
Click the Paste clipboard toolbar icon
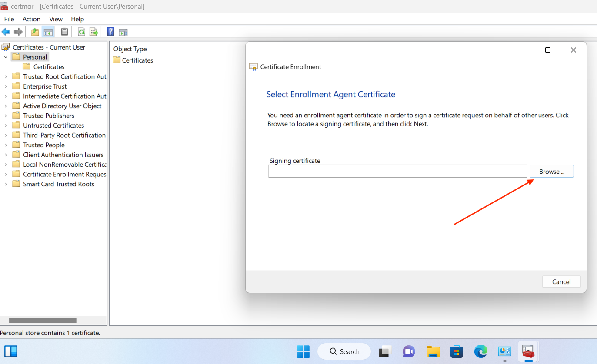click(64, 32)
